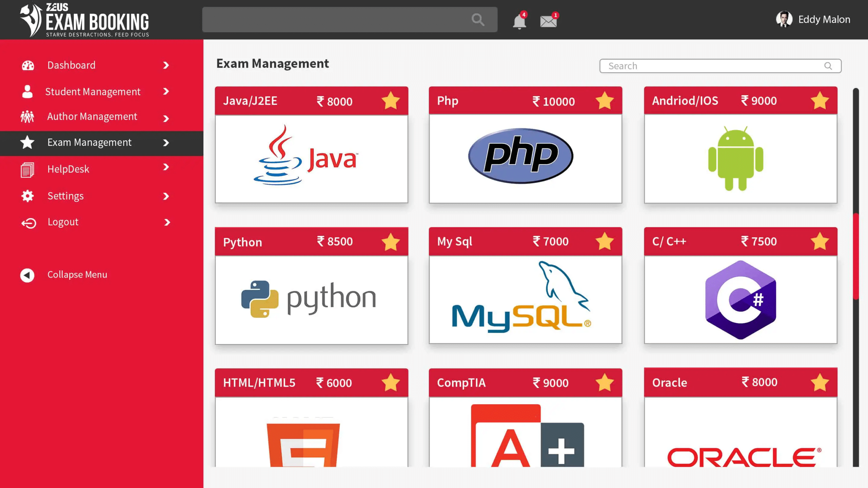868x488 pixels.
Task: Click the Exam Management search magnifier icon
Action: (x=828, y=66)
